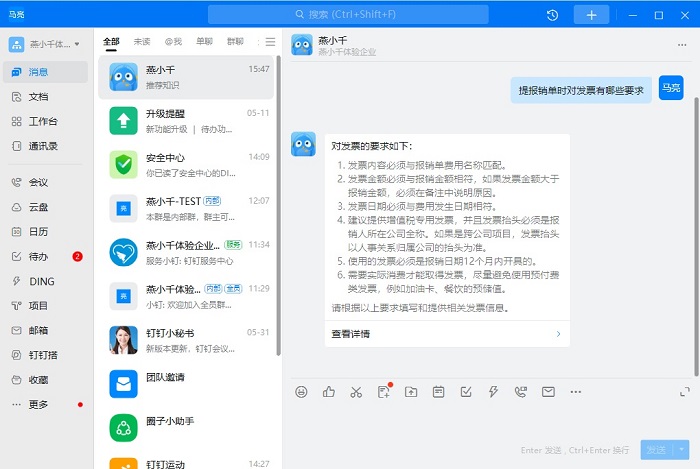This screenshot has width=700, height=469.
Task: Click the plus create button
Action: (x=592, y=15)
